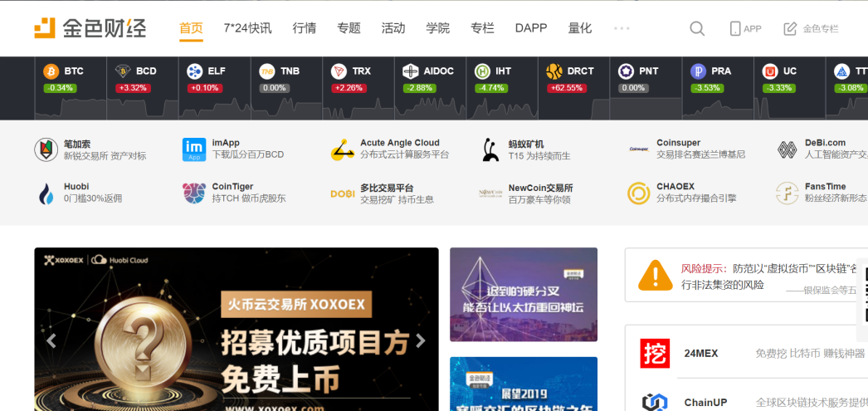Open 7*24快讯 menu item
Screen dimensions: 868x411
247,28
